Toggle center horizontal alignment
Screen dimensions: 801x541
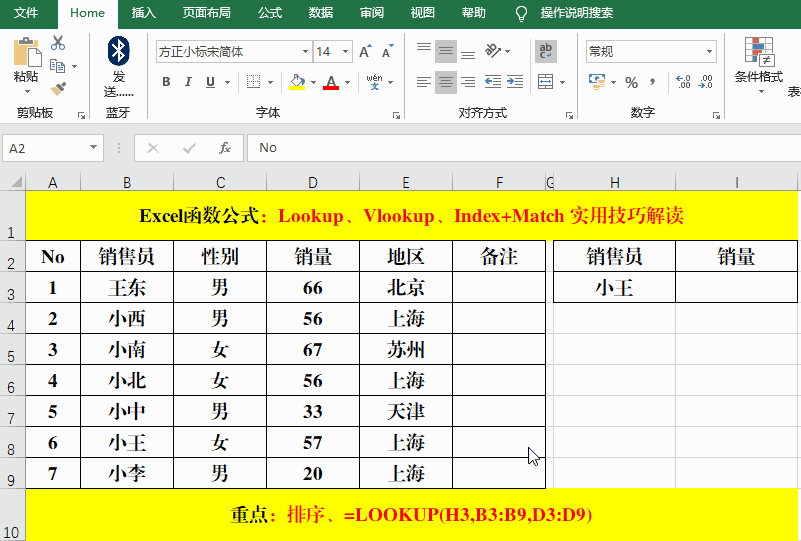pos(446,82)
